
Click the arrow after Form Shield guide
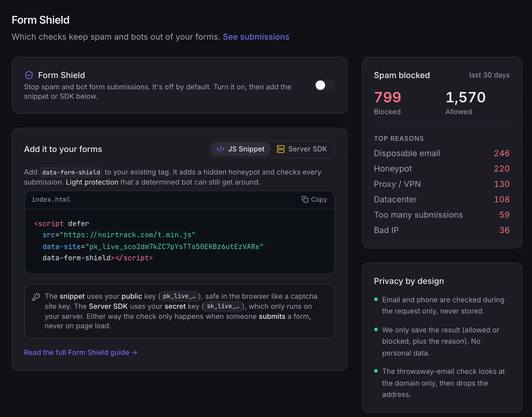click(134, 352)
